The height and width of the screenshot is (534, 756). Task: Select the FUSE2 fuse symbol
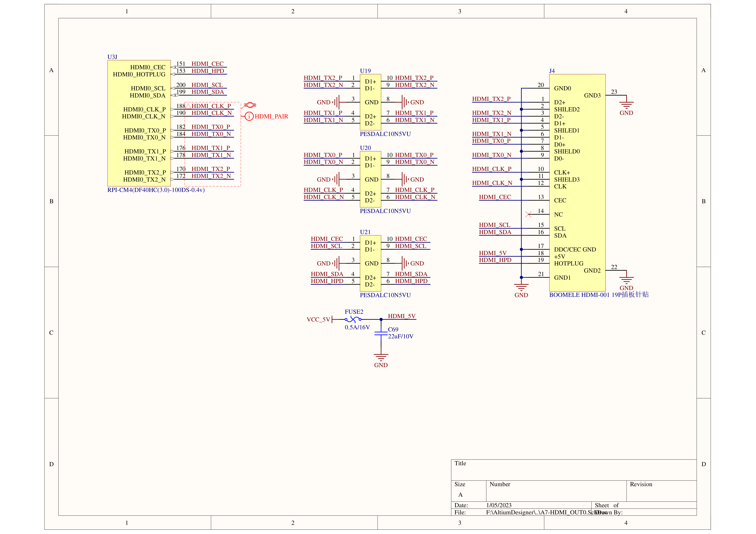pos(353,319)
